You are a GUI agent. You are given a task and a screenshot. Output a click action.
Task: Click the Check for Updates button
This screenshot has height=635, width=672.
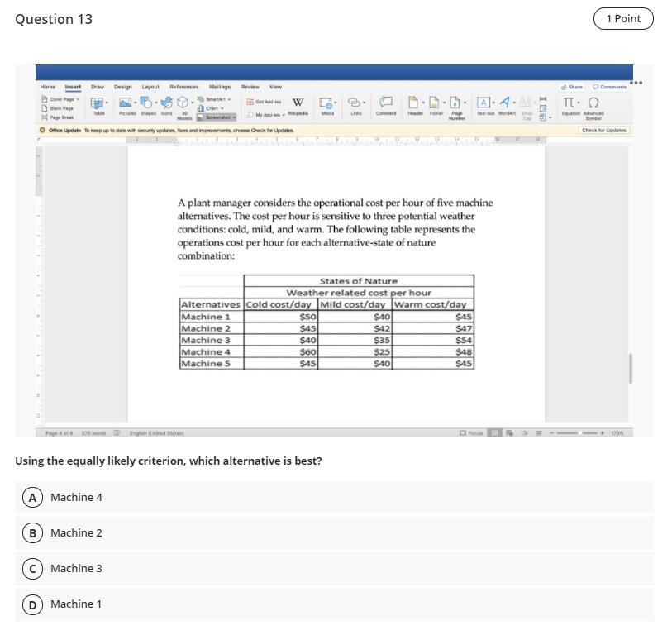pos(606,130)
